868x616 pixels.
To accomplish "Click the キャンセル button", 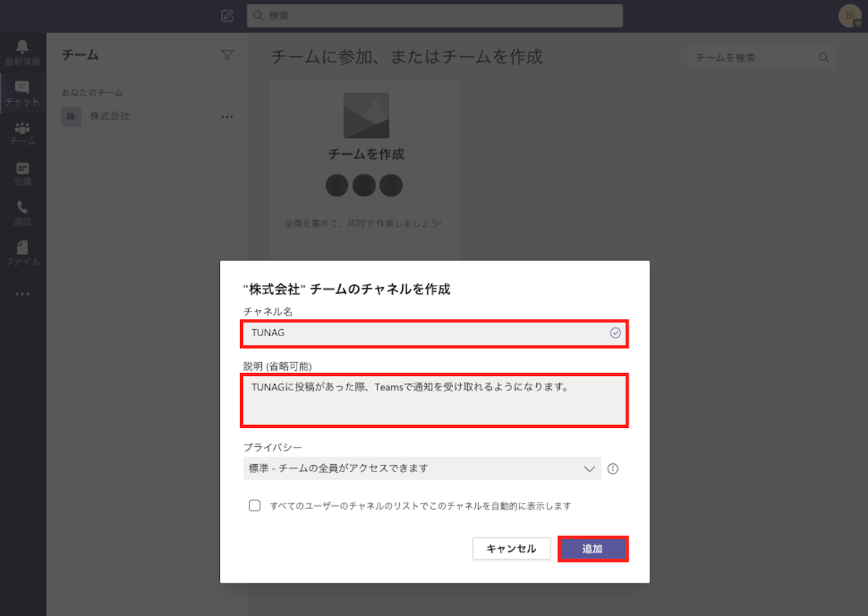I will (511, 549).
